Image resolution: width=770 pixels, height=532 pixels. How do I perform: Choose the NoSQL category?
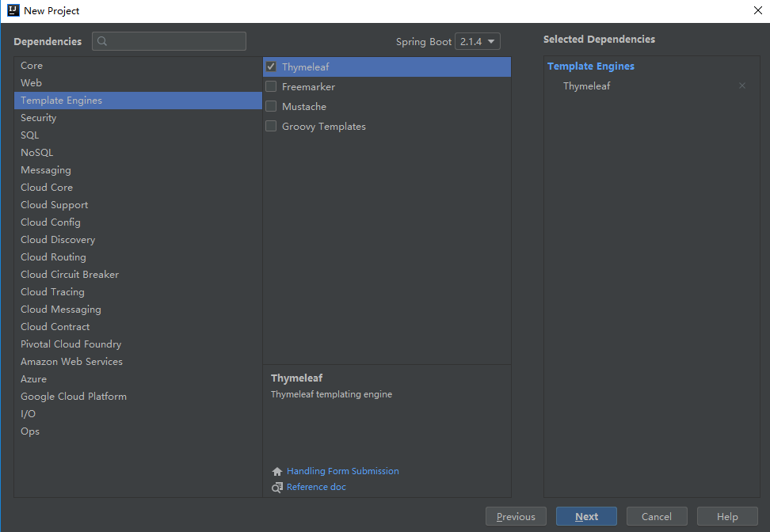[x=138, y=153]
